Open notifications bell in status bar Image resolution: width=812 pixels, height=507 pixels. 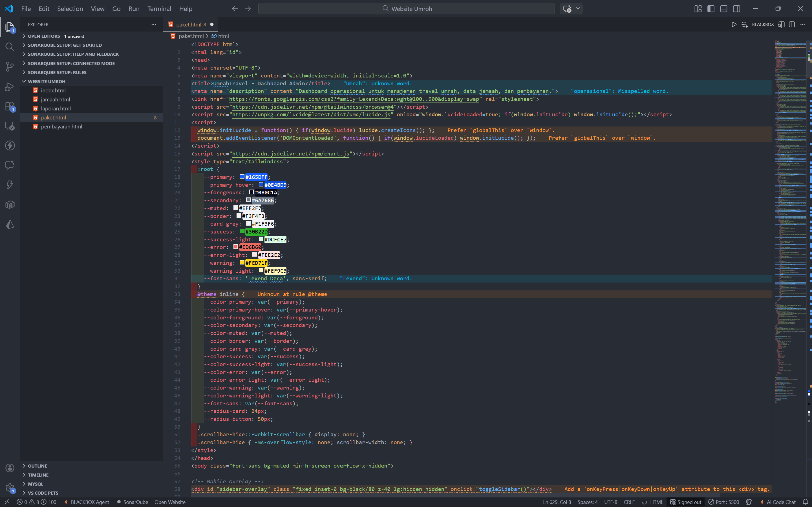805,502
